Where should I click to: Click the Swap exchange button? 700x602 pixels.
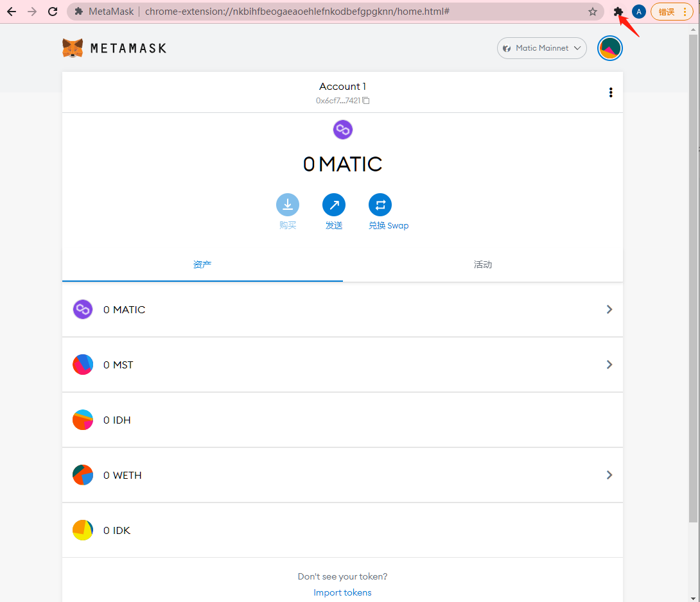[x=380, y=205]
